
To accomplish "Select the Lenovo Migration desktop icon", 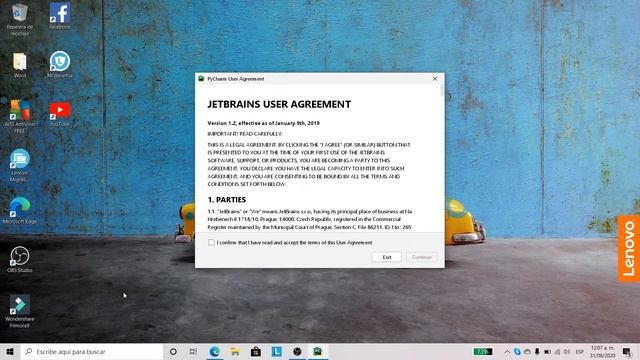I will [20, 165].
